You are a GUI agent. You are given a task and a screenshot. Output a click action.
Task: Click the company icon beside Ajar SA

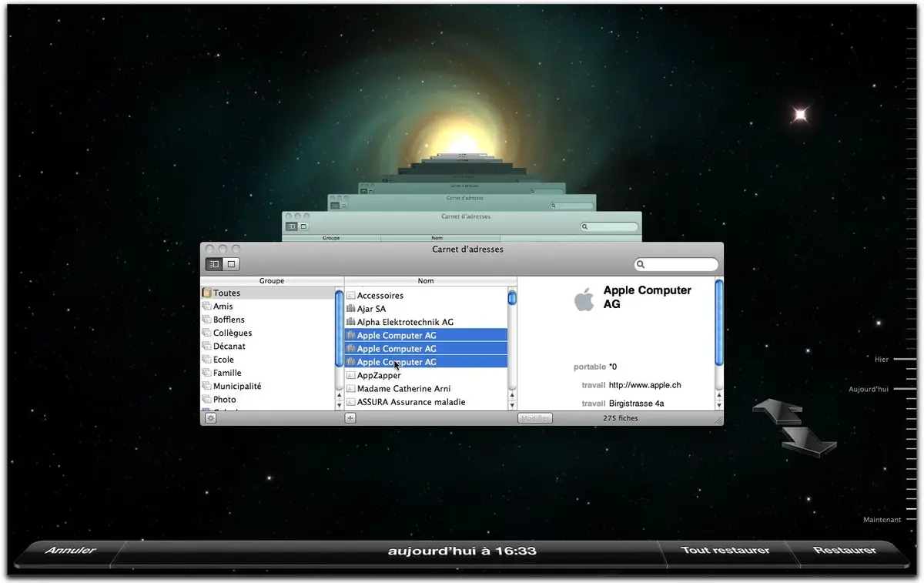[x=350, y=309]
